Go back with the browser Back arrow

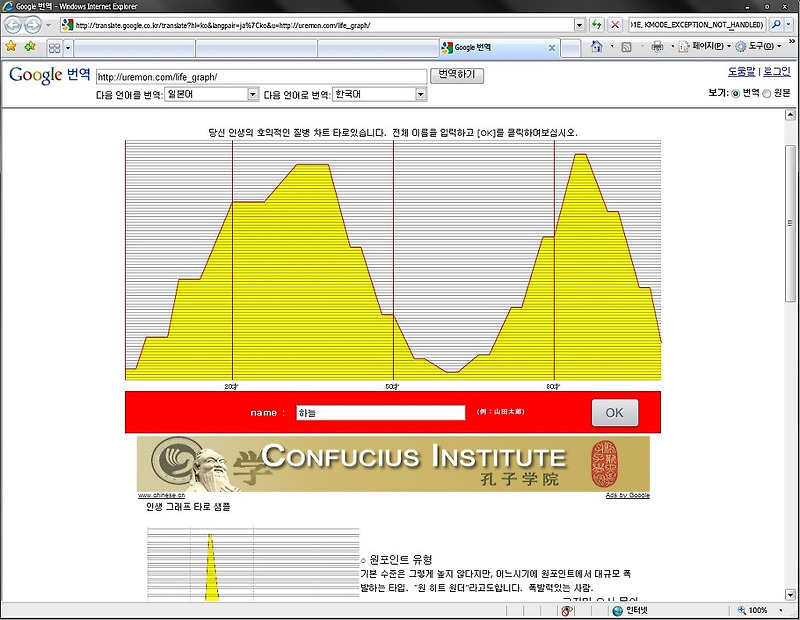[14, 24]
